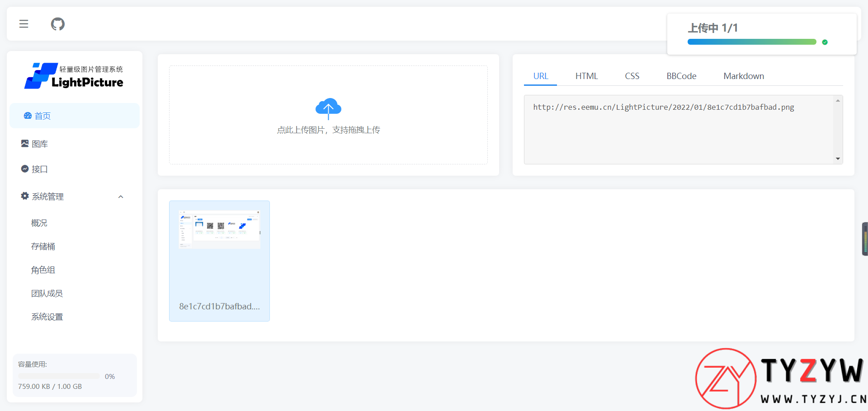
Task: Go to 团队成员 page
Action: (47, 293)
